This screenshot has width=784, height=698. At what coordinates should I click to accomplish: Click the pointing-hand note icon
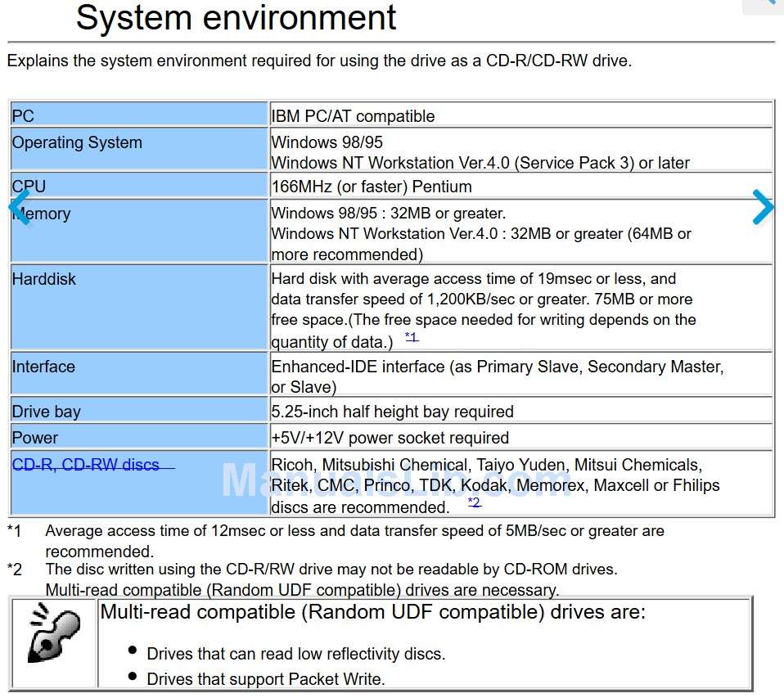tap(53, 643)
